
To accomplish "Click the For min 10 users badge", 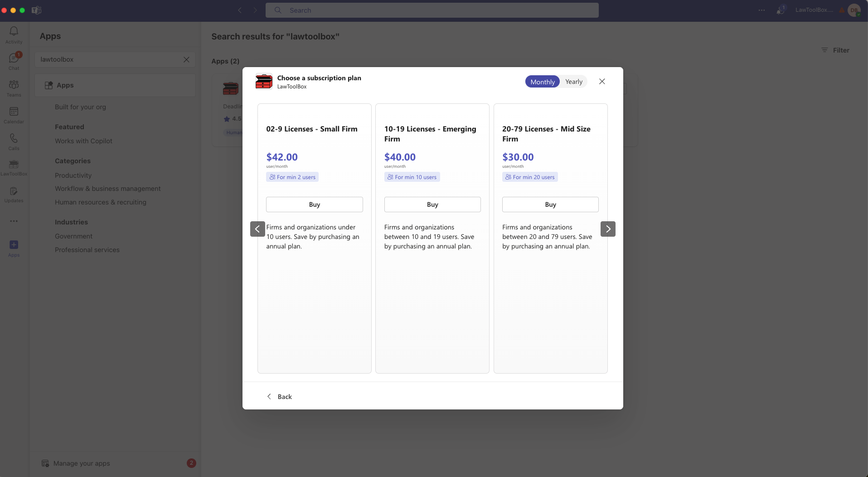I will (412, 177).
